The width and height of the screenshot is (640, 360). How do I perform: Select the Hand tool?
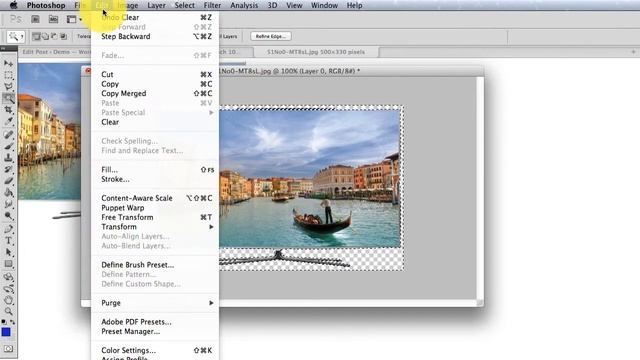tap(9, 300)
